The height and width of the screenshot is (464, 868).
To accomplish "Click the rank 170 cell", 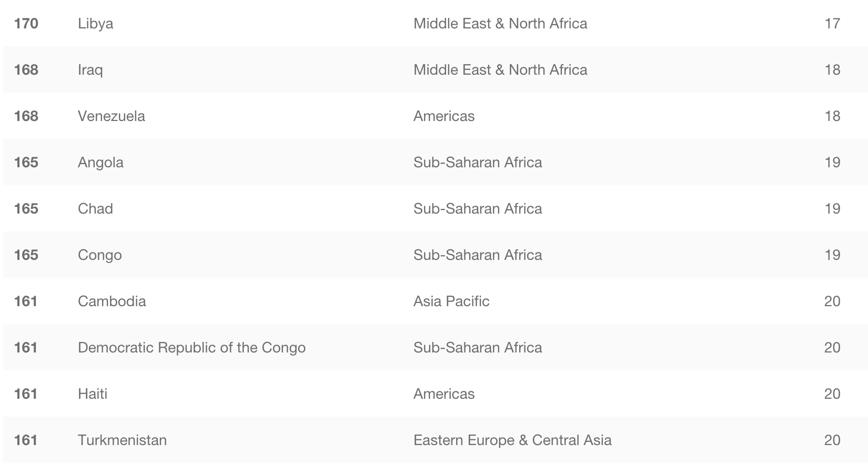I will point(26,23).
